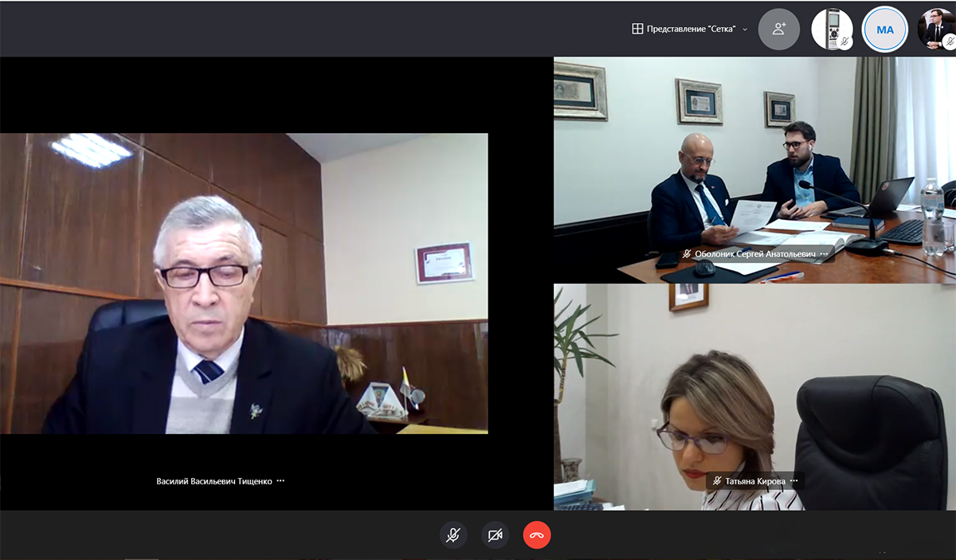Open the Представление "Сетка" view menu

690,29
